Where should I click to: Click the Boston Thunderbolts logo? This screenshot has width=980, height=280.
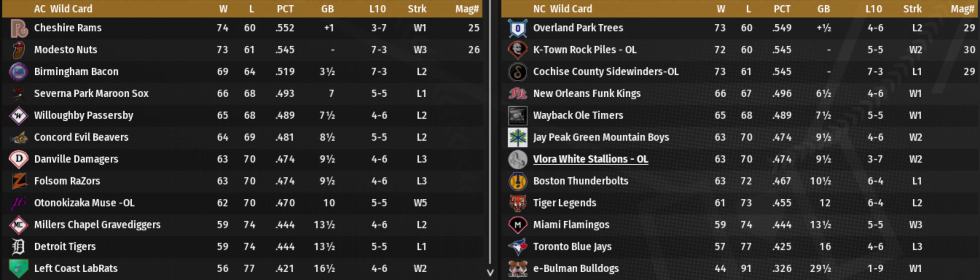click(518, 181)
